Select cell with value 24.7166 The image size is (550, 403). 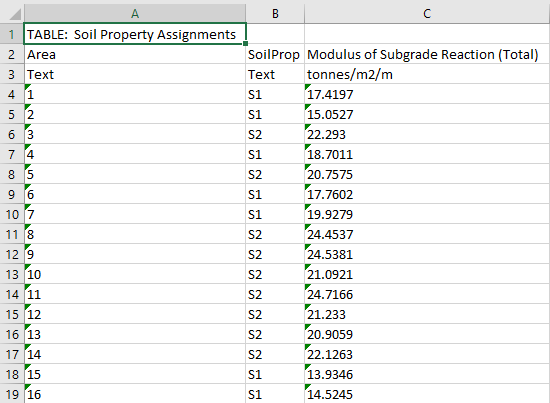coord(427,294)
